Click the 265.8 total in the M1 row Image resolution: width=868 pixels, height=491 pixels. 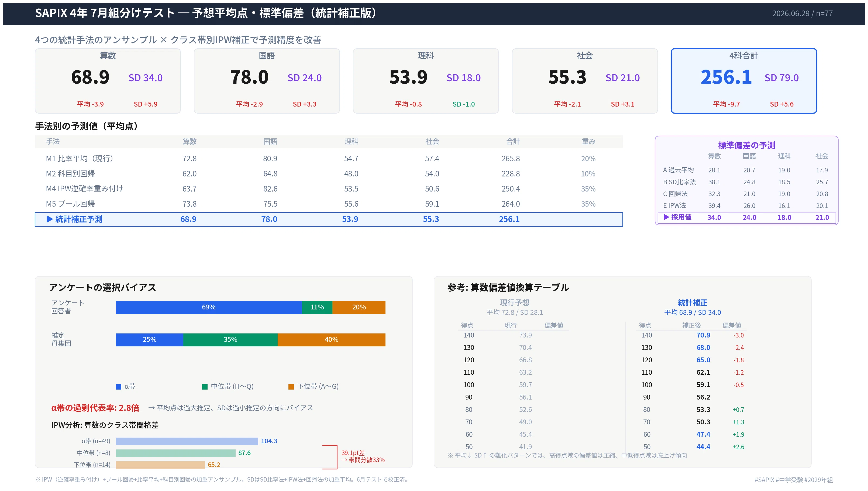coord(511,159)
